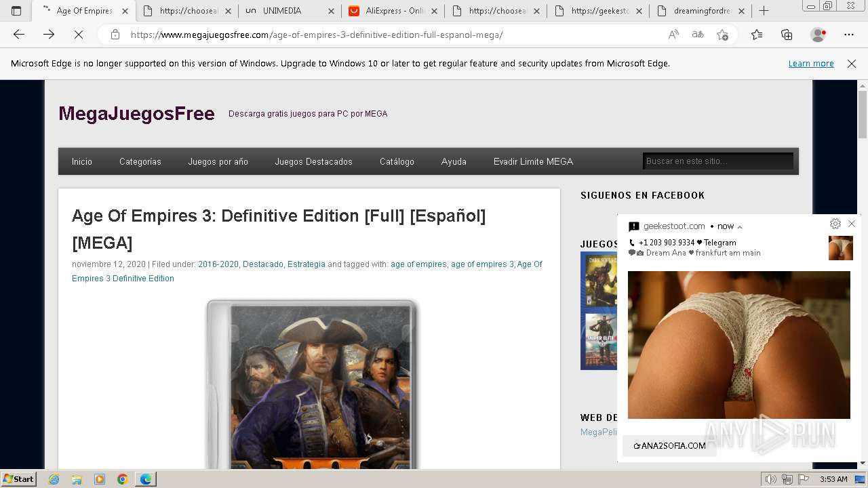The width and height of the screenshot is (868, 488).
Task: Open the volume control in system tray
Action: [x=771, y=479]
